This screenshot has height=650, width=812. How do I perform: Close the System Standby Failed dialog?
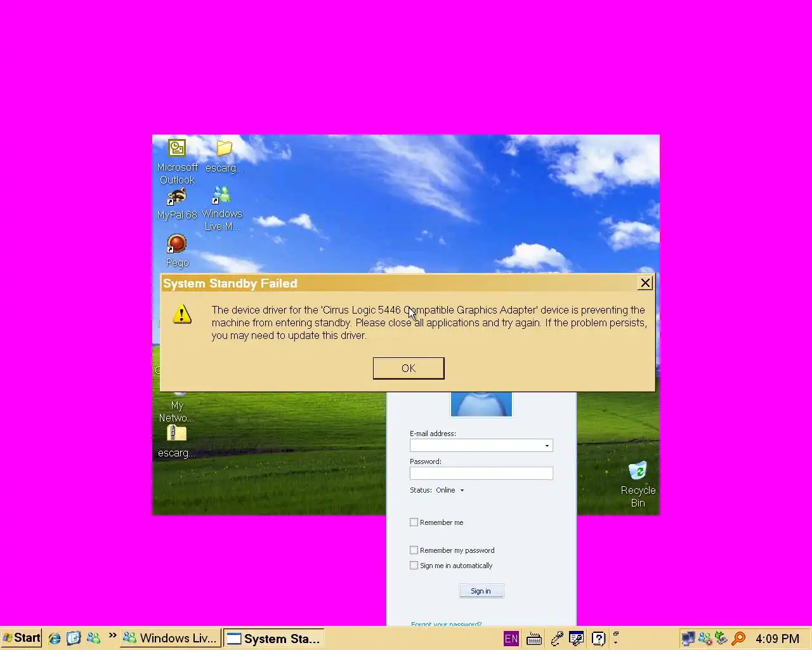(645, 283)
